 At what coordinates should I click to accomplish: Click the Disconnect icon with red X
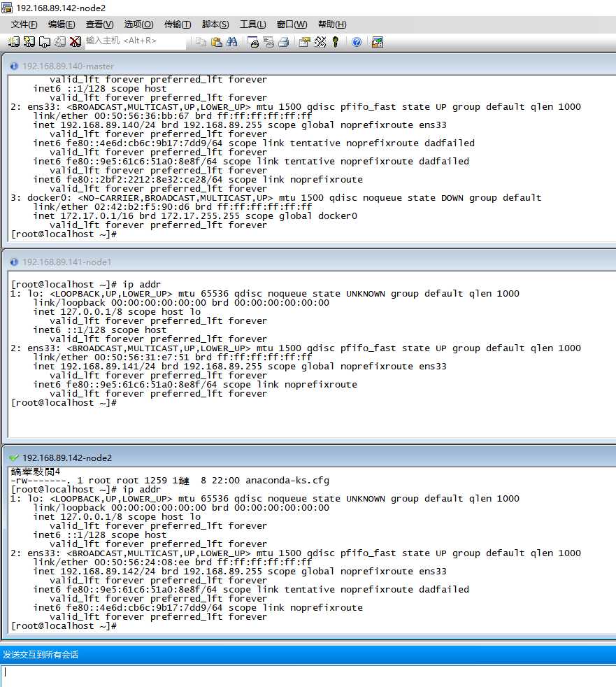pyautogui.click(x=76, y=41)
